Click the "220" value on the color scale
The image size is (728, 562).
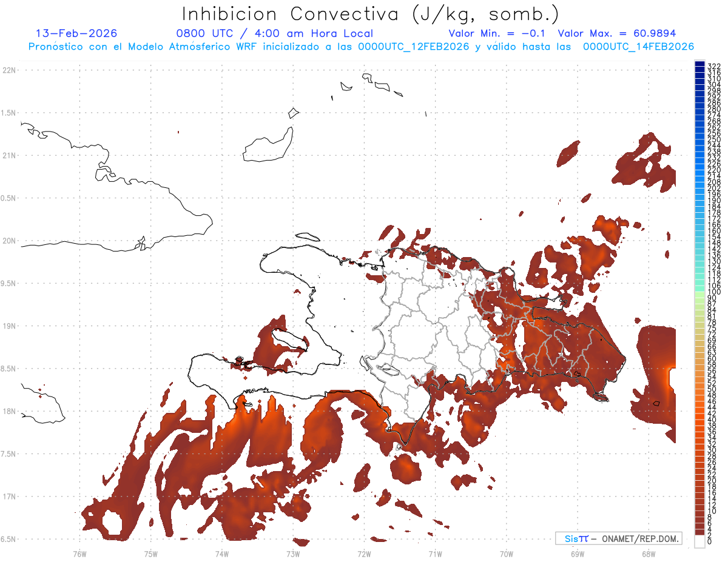[x=714, y=170]
